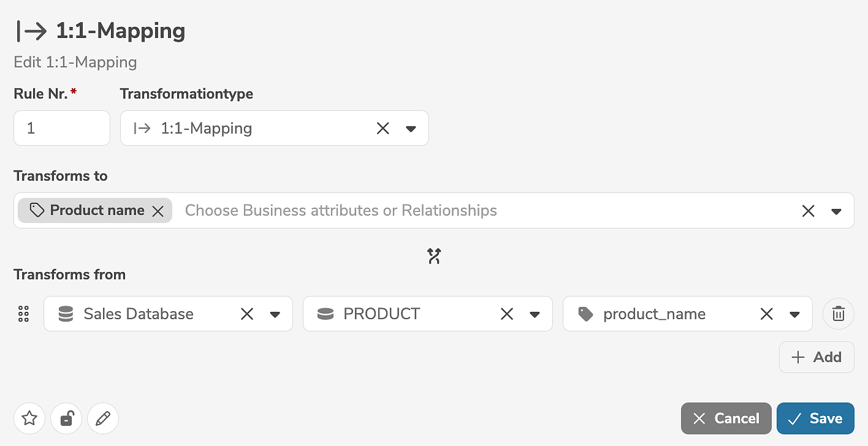Viewport: 868px width, 446px height.
Task: Clear the Transformationtype selection
Action: pos(383,128)
